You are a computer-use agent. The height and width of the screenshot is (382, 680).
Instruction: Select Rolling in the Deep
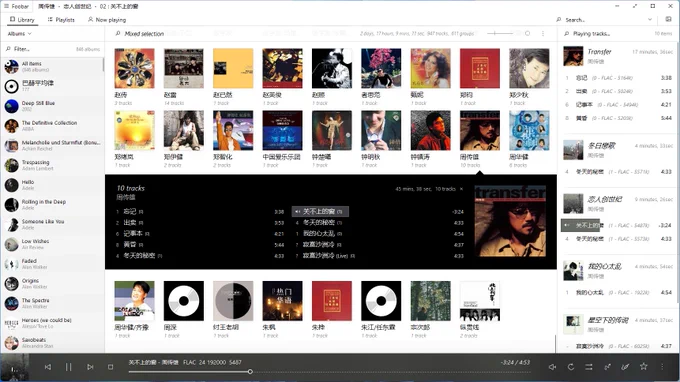(52, 205)
